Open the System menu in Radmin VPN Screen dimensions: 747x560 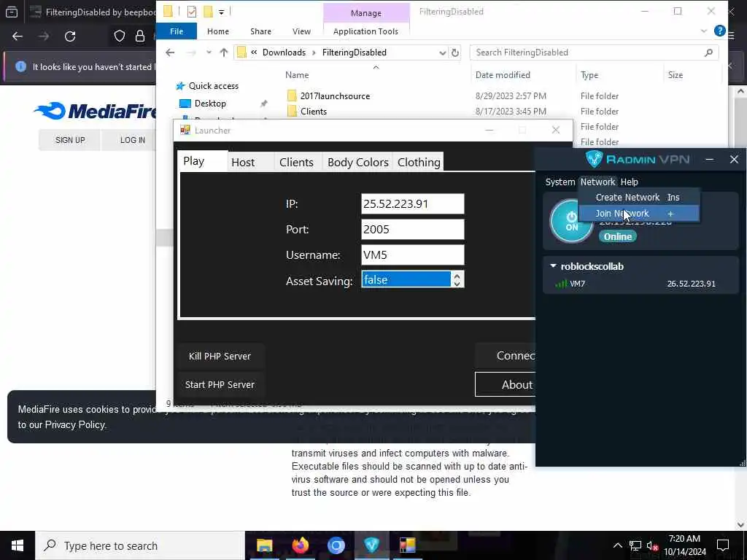coord(560,182)
